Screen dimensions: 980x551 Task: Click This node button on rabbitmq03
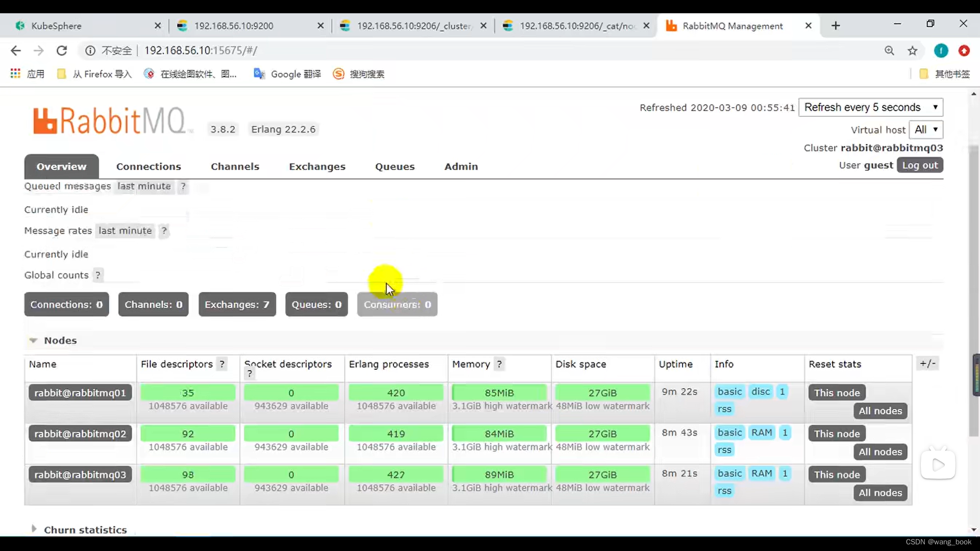pos(837,474)
